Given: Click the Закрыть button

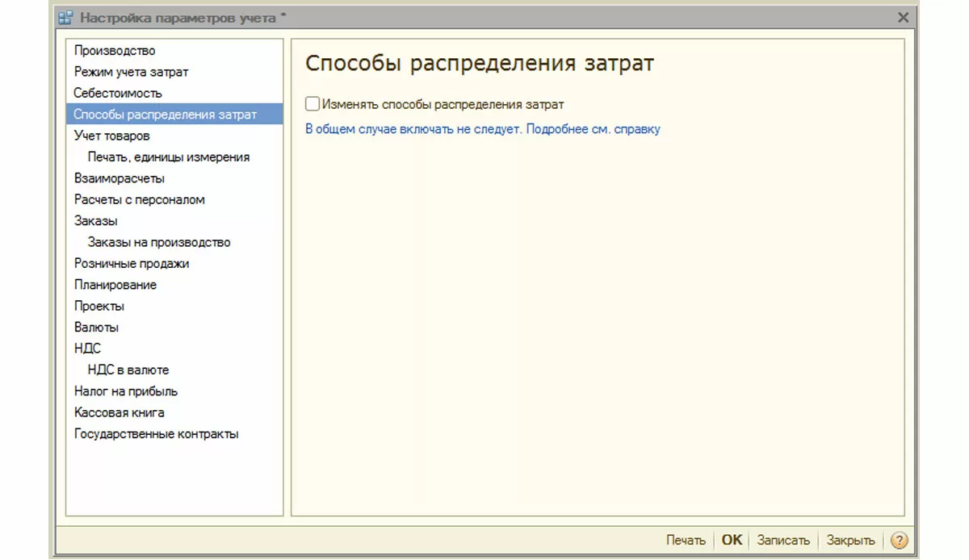Looking at the screenshot, I should point(850,540).
